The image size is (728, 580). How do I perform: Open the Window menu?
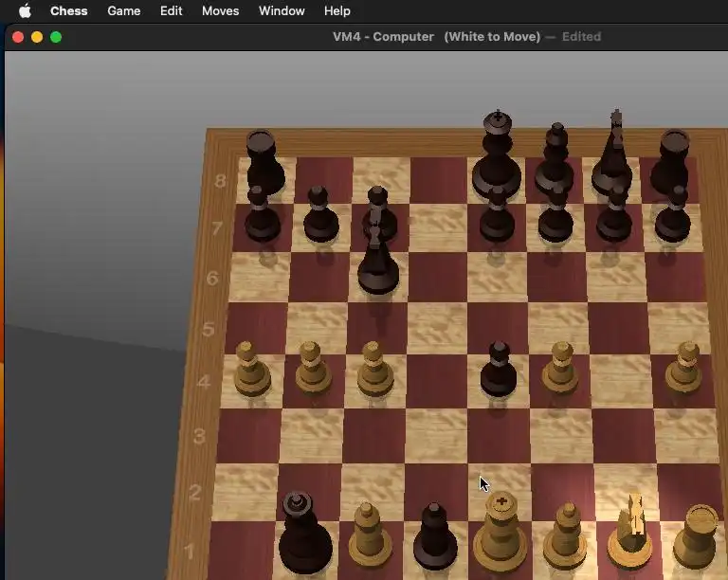click(x=282, y=10)
